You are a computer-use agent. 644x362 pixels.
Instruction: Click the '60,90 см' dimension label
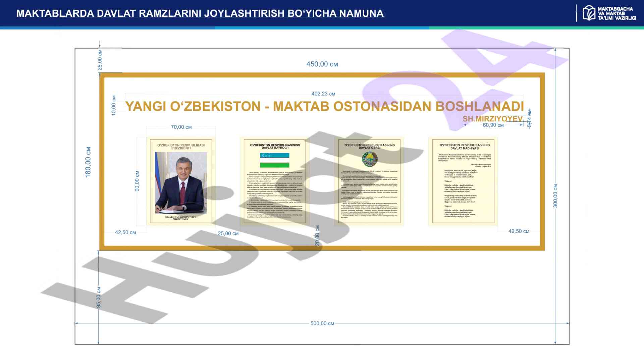(x=493, y=125)
